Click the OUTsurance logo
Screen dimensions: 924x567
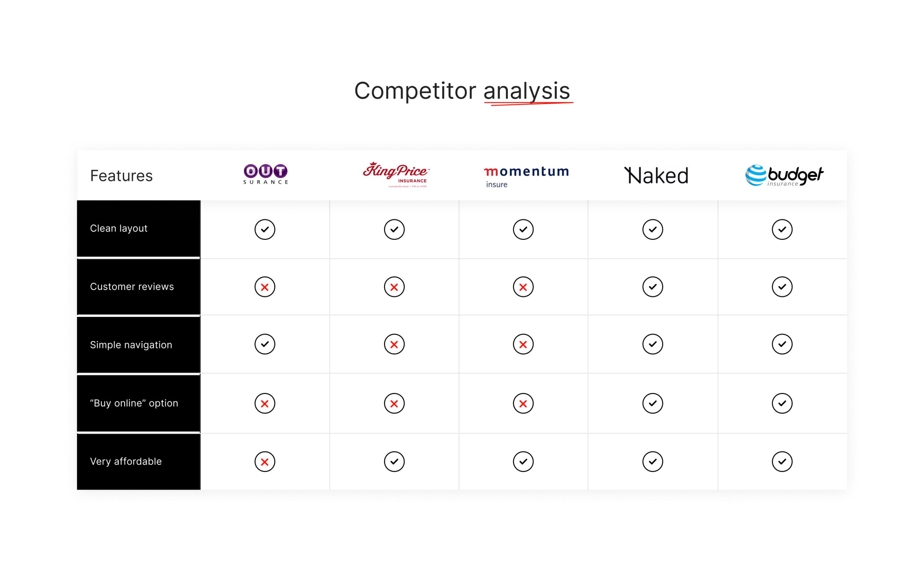tap(266, 174)
